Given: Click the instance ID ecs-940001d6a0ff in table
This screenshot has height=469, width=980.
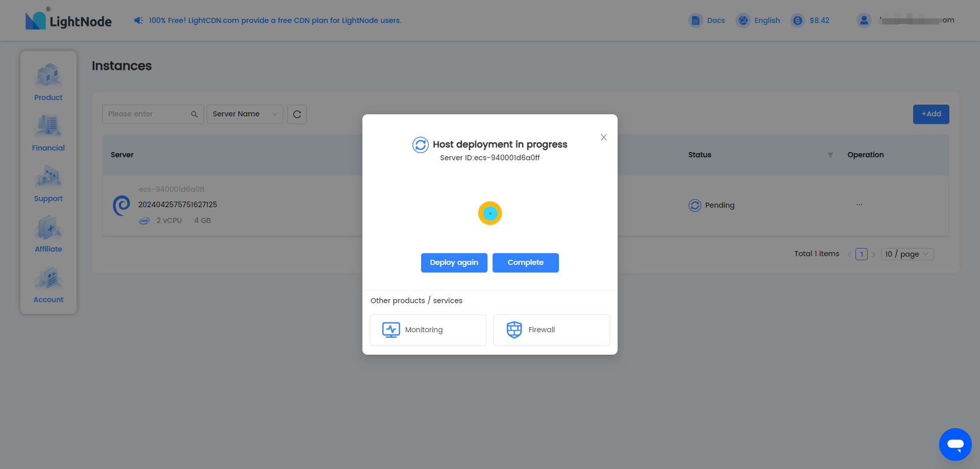Looking at the screenshot, I should [x=171, y=189].
